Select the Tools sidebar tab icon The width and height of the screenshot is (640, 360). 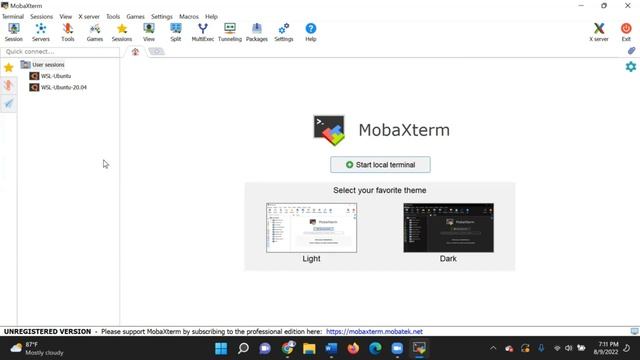9,85
